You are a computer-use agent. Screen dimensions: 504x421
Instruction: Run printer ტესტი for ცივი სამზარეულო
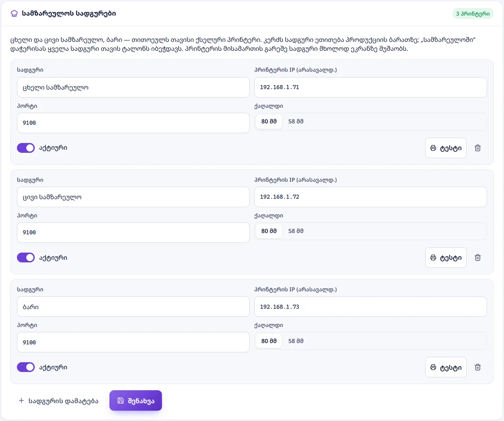446,258
